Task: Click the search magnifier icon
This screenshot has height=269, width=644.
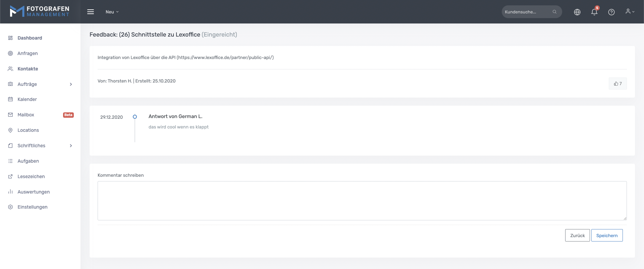Action: tap(554, 12)
